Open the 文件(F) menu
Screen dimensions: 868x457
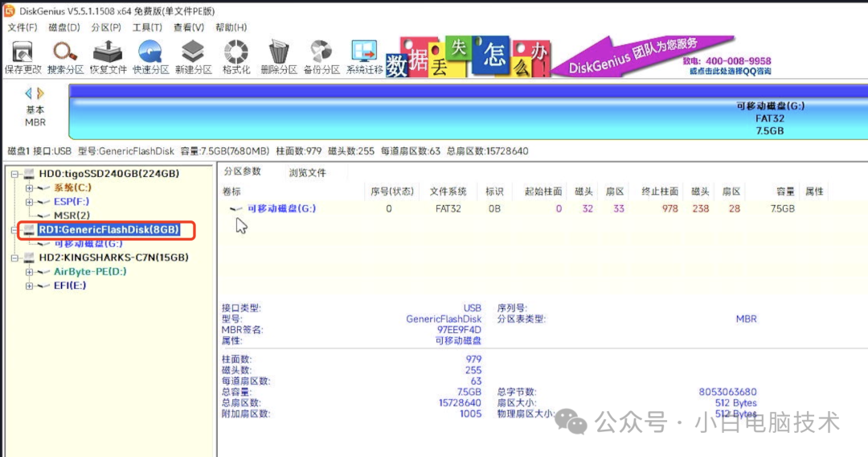pos(23,27)
